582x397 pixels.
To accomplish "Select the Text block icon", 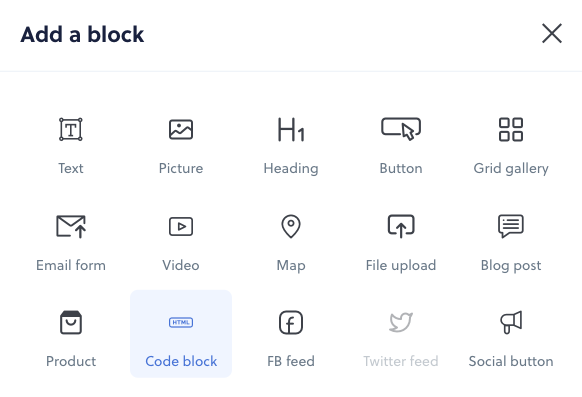I will click(x=71, y=129).
